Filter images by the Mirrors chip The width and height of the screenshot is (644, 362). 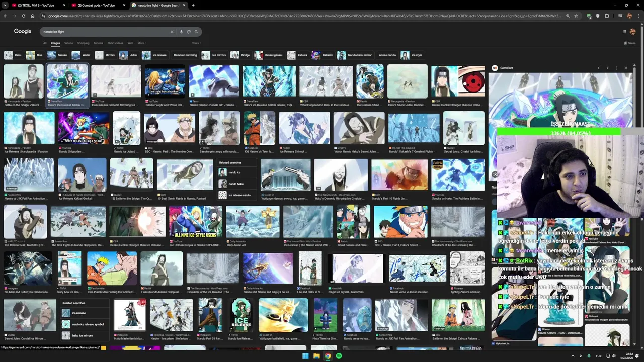tap(105, 55)
